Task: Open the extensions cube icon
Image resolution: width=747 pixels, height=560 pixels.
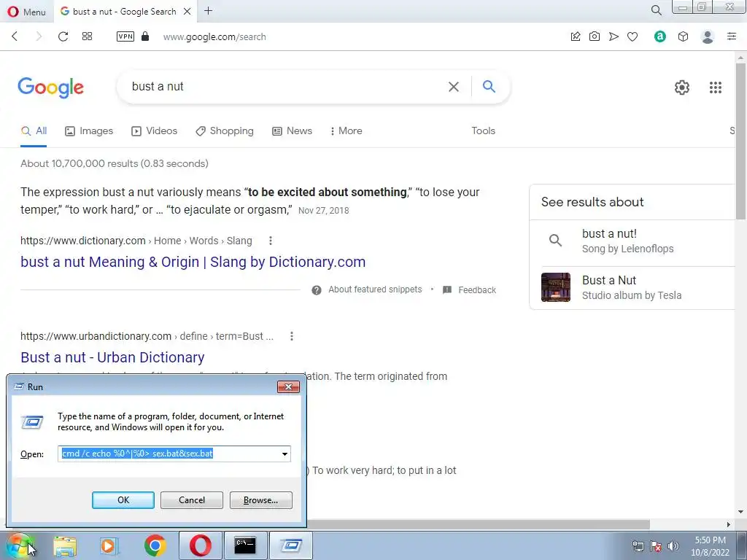Action: (x=683, y=36)
